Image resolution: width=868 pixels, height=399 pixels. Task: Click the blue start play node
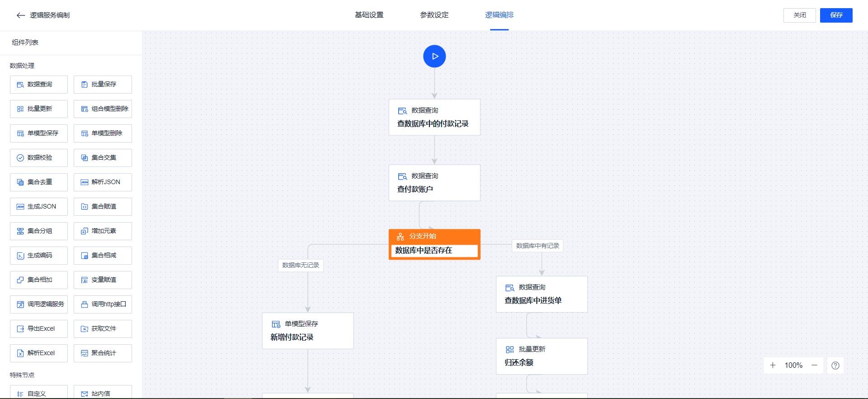pos(434,56)
